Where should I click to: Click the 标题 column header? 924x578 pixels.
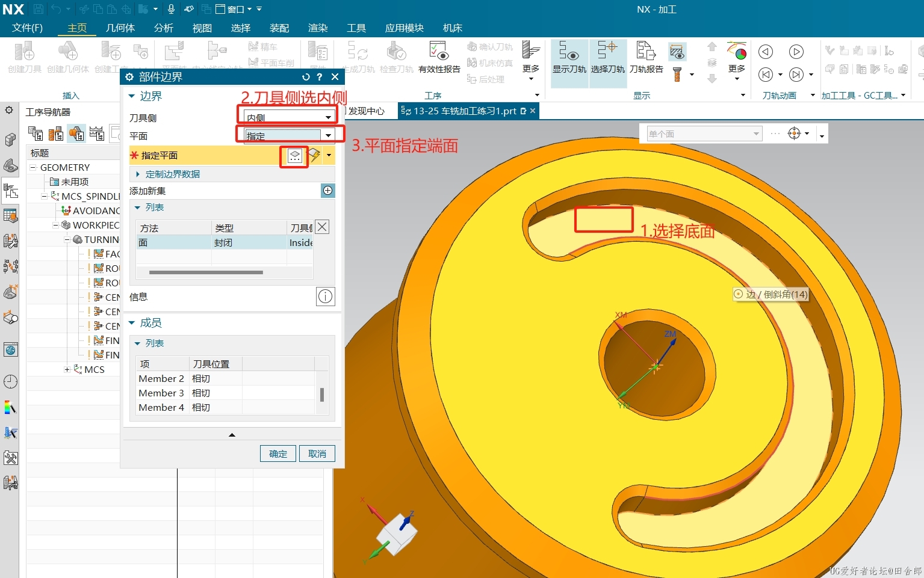[x=40, y=153]
